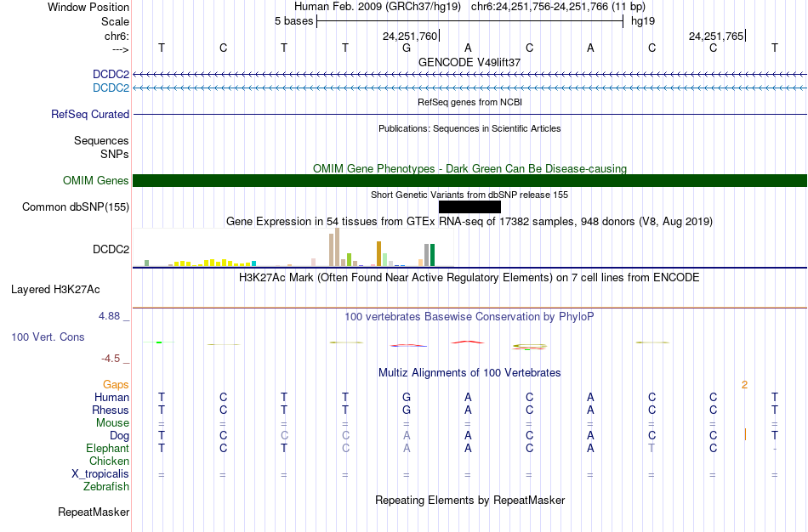This screenshot has width=808, height=532.
Task: Click the Sequences track label
Action: 101,140
